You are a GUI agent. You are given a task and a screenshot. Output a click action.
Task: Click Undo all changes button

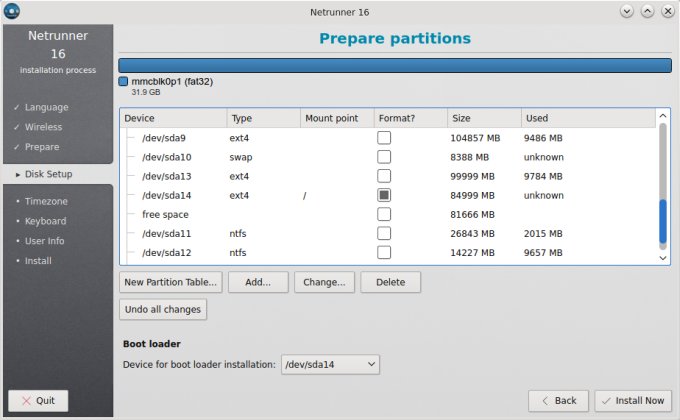tap(163, 309)
